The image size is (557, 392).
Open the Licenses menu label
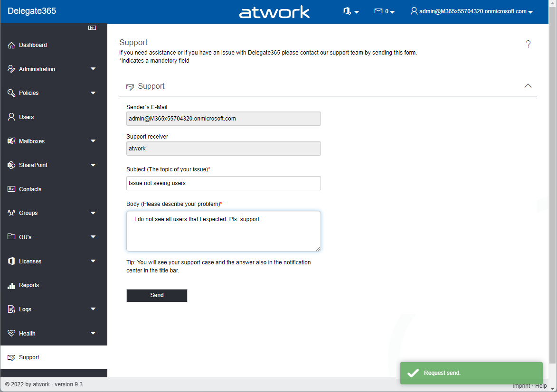point(30,261)
